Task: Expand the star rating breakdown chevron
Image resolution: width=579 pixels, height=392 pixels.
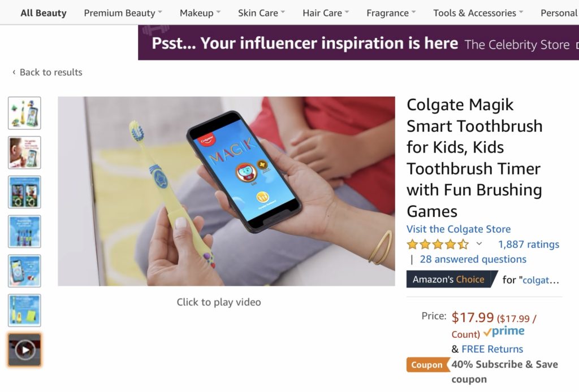Action: pos(479,244)
